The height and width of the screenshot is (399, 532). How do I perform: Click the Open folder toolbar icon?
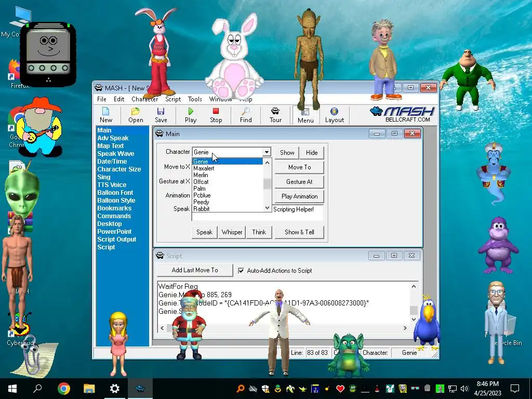(x=136, y=115)
